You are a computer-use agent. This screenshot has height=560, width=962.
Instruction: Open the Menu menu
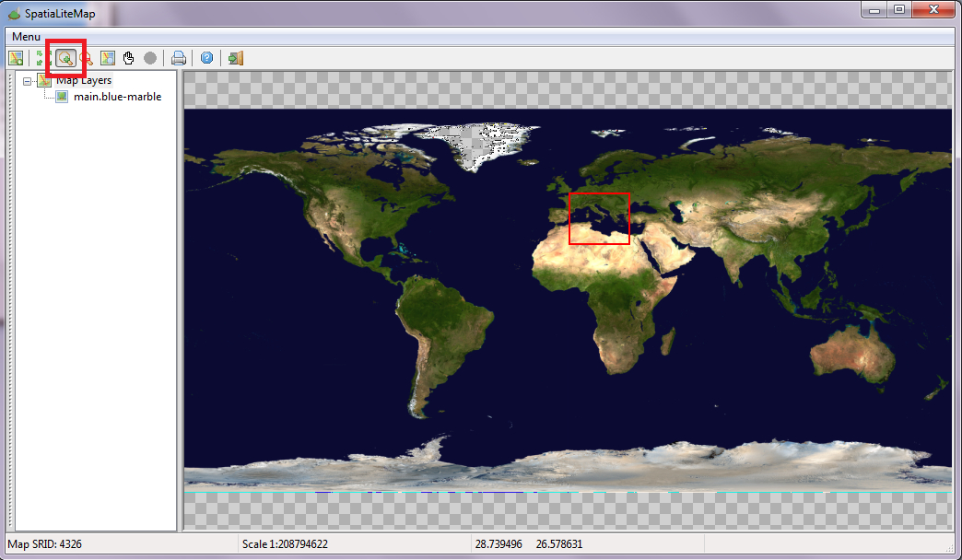click(27, 37)
